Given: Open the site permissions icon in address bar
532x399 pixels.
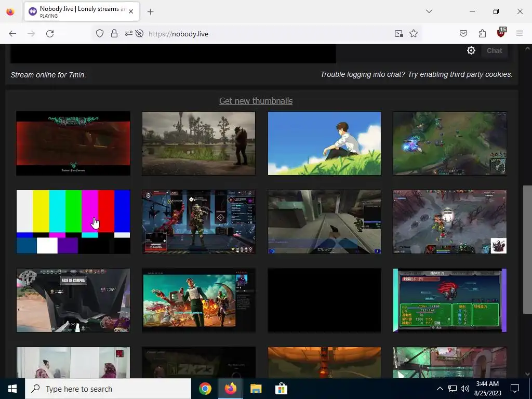Looking at the screenshot, I should click(129, 34).
